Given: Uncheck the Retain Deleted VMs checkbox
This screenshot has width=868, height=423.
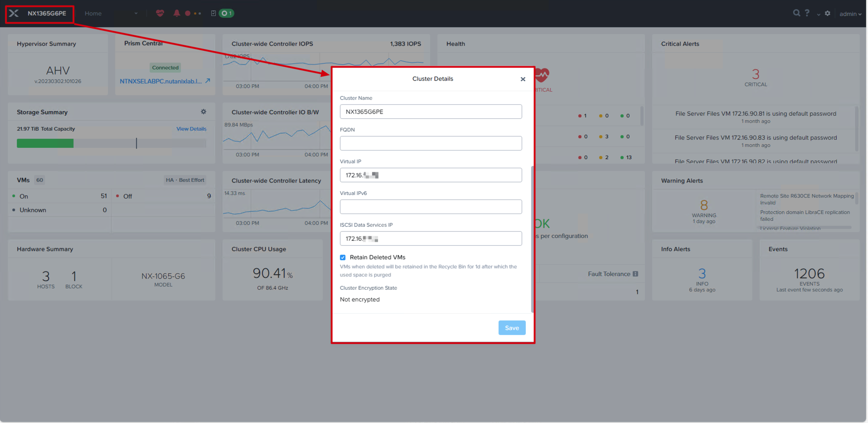Looking at the screenshot, I should coord(343,258).
